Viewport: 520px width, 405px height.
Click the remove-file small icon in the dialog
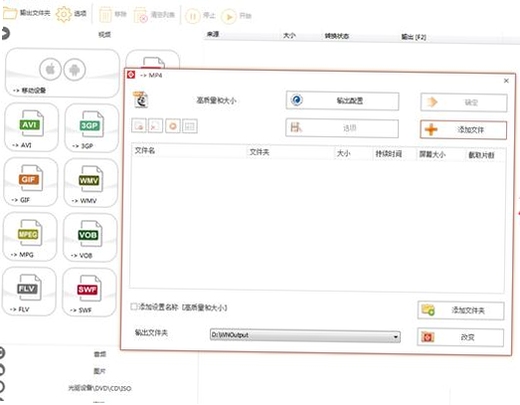tap(155, 126)
